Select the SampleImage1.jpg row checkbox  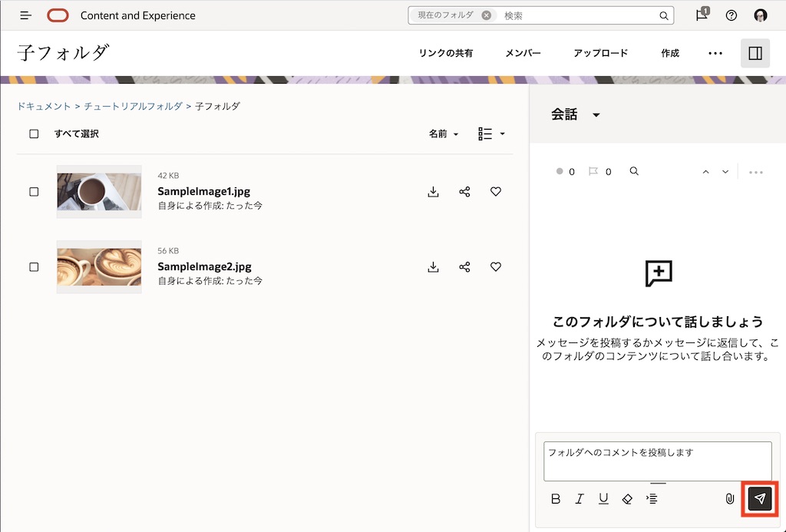34,192
